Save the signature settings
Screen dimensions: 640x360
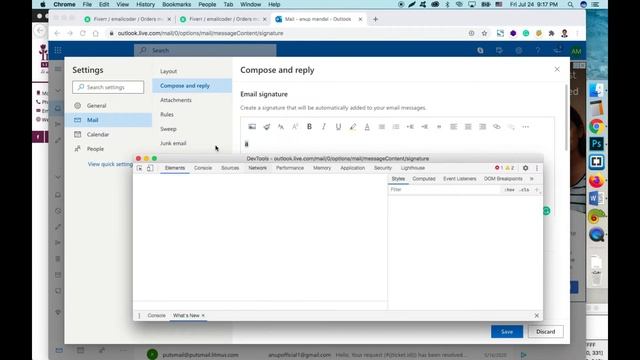507,332
